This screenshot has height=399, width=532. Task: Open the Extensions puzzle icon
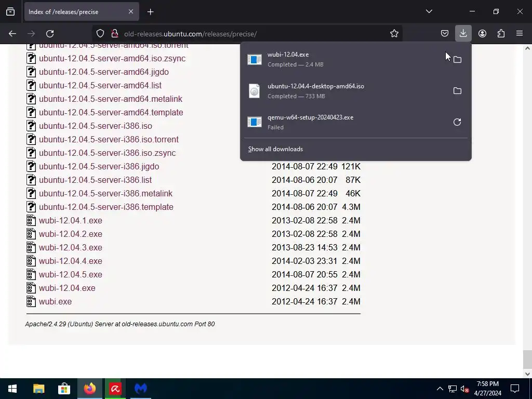[501, 34]
